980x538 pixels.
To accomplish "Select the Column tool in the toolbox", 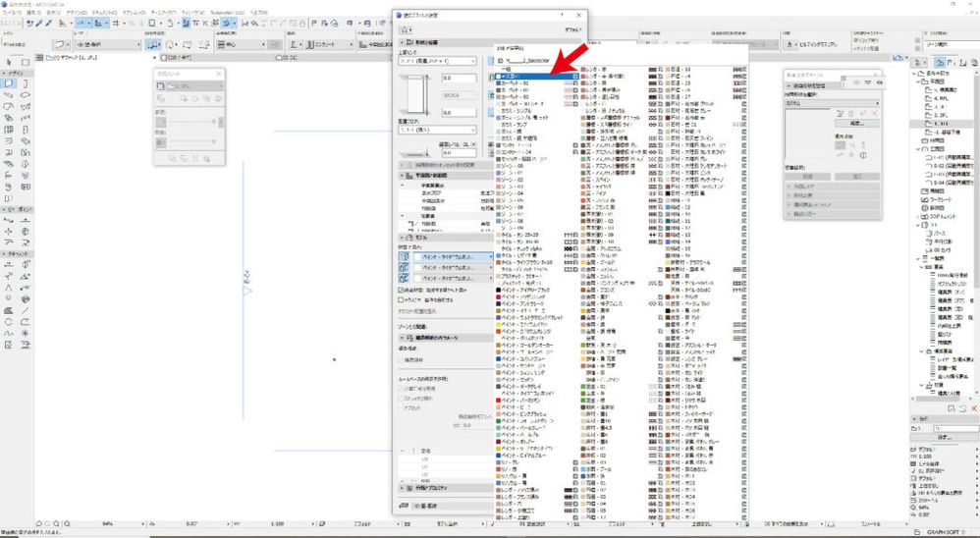I will (26, 83).
